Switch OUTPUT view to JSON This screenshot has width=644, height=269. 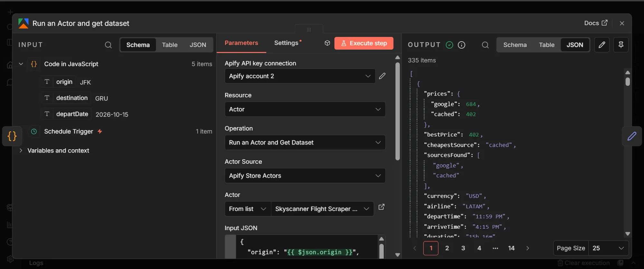point(575,45)
